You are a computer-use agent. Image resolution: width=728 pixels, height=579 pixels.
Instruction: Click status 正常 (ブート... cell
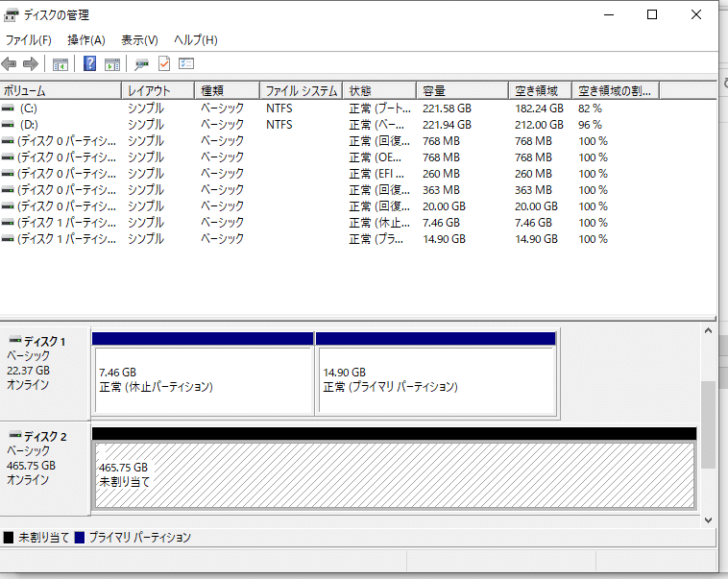pos(379,109)
